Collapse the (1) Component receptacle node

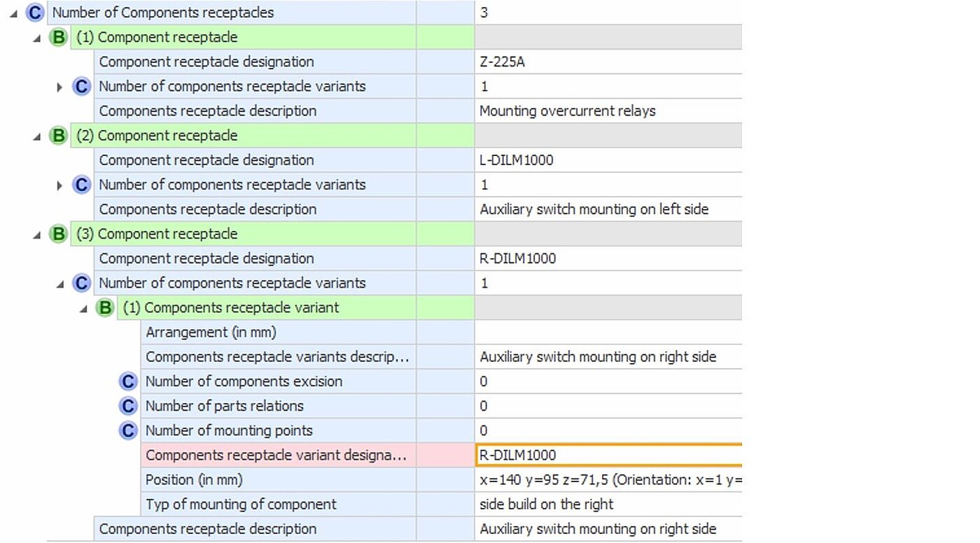click(37, 38)
